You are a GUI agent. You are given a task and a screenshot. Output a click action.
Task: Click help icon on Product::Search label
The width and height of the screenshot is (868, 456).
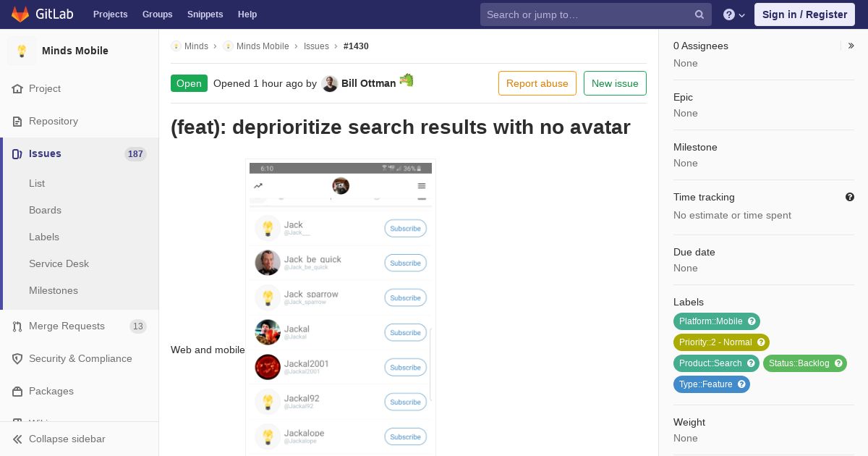pos(752,363)
